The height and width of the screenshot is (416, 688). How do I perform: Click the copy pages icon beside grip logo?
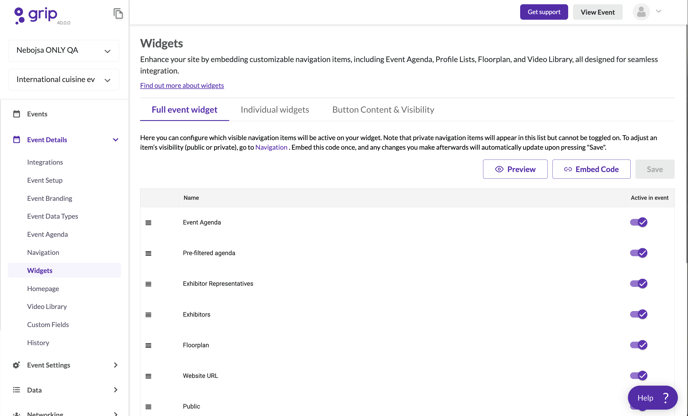(x=118, y=14)
